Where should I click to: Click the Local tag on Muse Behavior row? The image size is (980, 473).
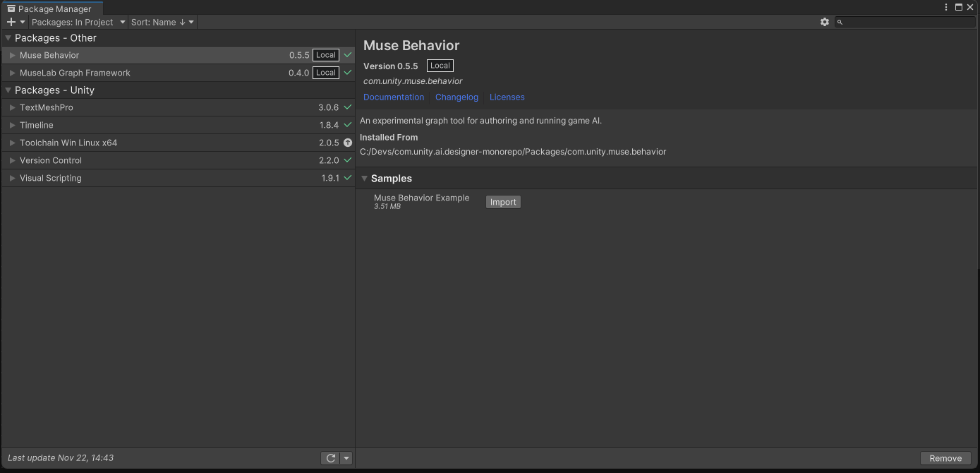326,55
